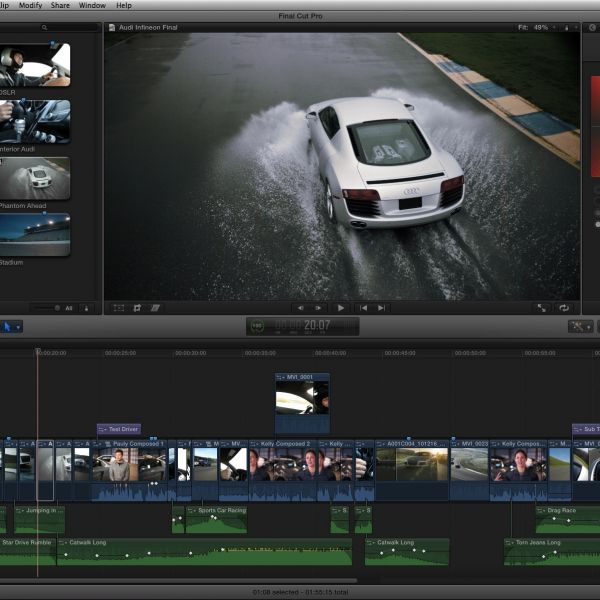Select the Interior Audi clip thumbnail
This screenshot has width=600, height=600.
tap(35, 121)
